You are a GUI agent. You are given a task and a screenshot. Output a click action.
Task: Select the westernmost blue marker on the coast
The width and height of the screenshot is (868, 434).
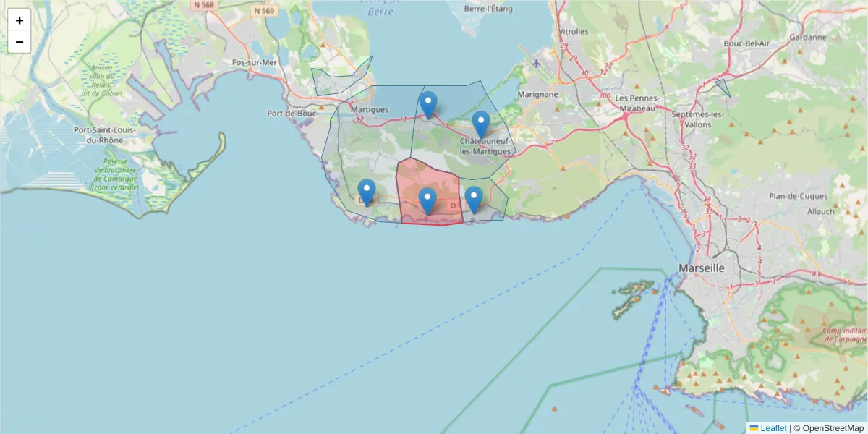(x=367, y=193)
